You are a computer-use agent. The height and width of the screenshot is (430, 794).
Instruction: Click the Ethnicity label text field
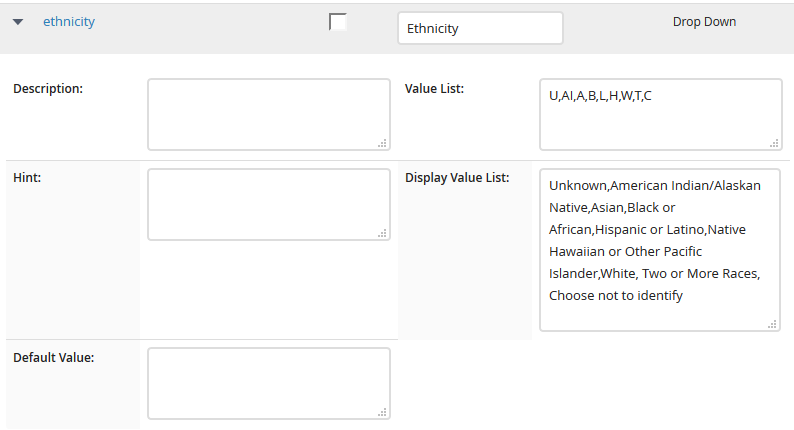click(x=480, y=28)
